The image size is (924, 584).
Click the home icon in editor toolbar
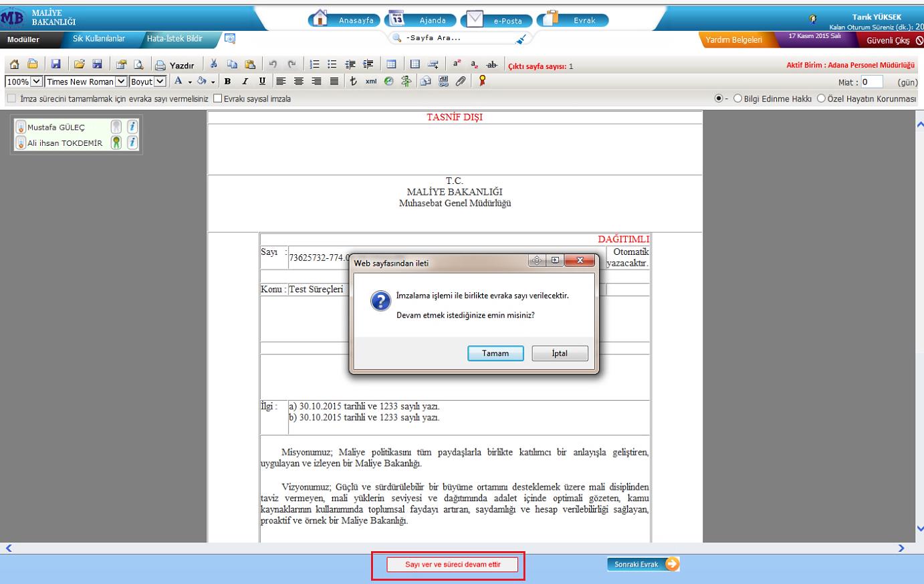point(15,64)
